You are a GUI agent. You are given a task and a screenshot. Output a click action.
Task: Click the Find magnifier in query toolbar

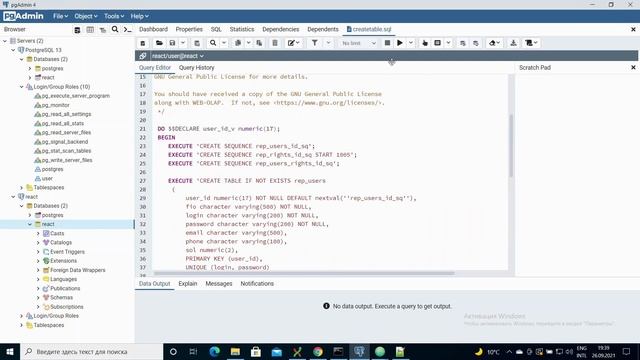click(213, 43)
